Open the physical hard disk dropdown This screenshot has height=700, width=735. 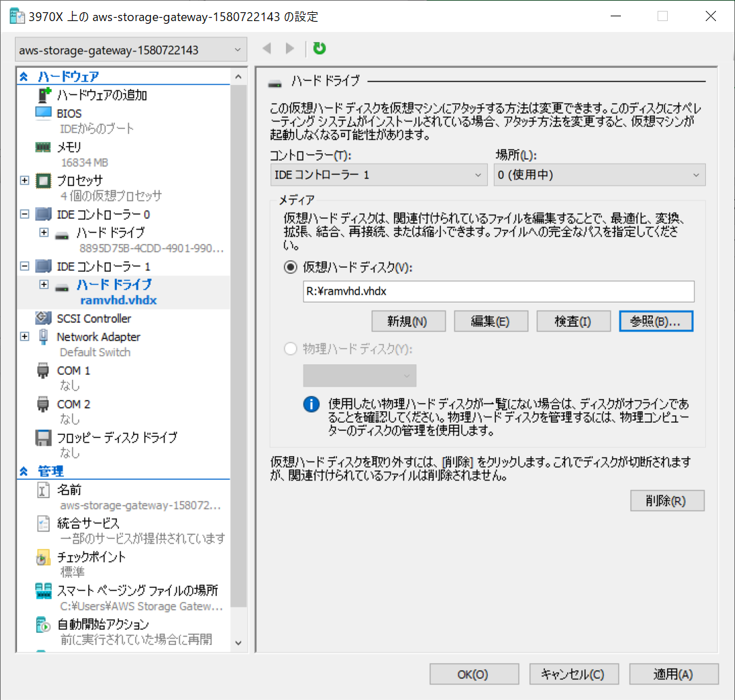359,376
